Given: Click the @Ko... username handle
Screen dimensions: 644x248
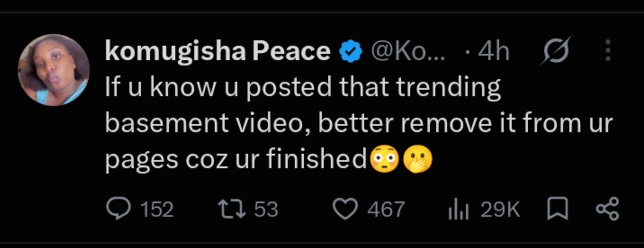Looking at the screenshot, I should [x=408, y=51].
